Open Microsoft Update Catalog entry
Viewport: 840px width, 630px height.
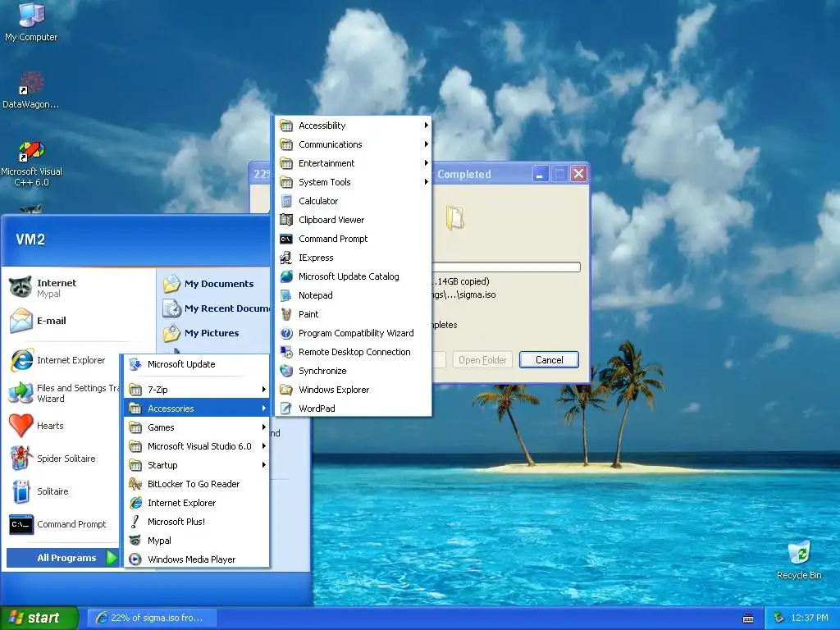tap(354, 276)
